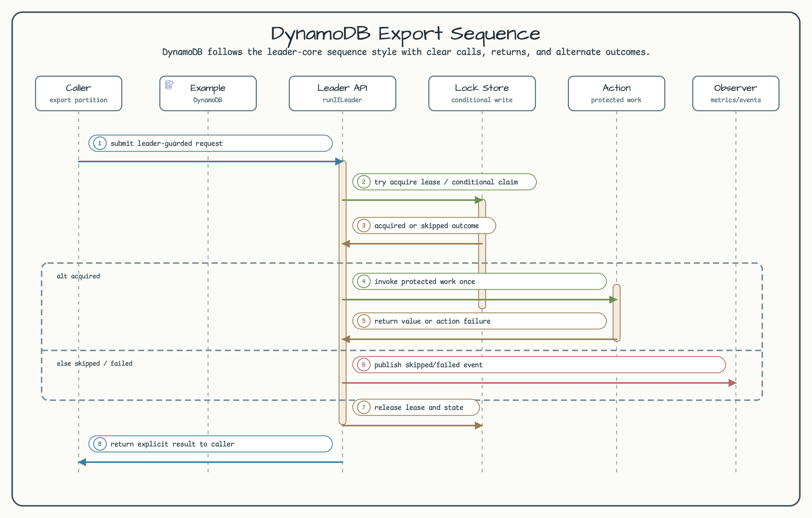This screenshot has width=812, height=518.
Task: Click step number 6 circle
Action: [x=364, y=364]
